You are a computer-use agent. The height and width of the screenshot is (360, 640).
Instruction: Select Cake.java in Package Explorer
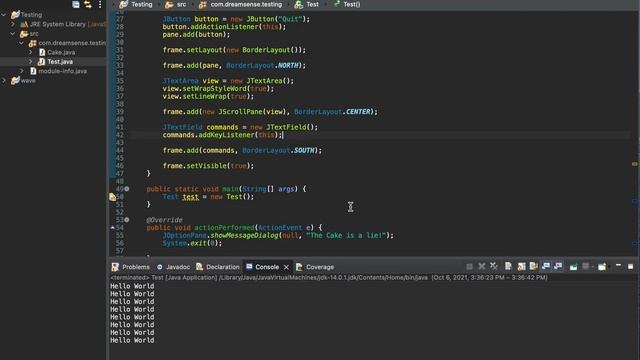click(61, 52)
